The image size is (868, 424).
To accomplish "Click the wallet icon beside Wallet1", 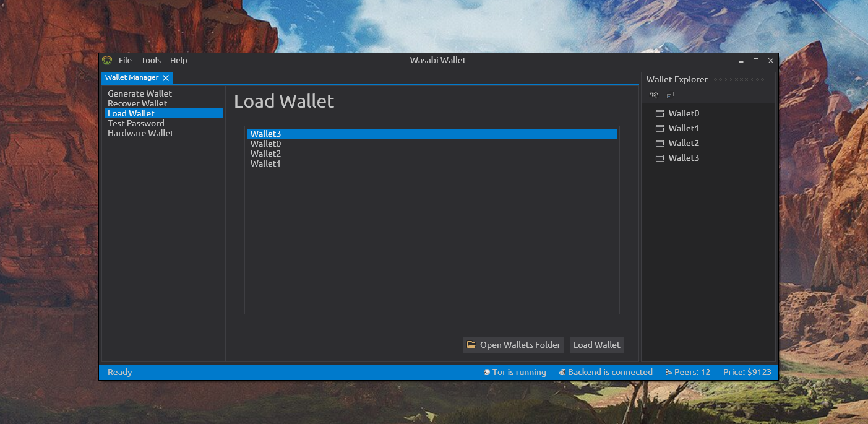I will (x=660, y=128).
